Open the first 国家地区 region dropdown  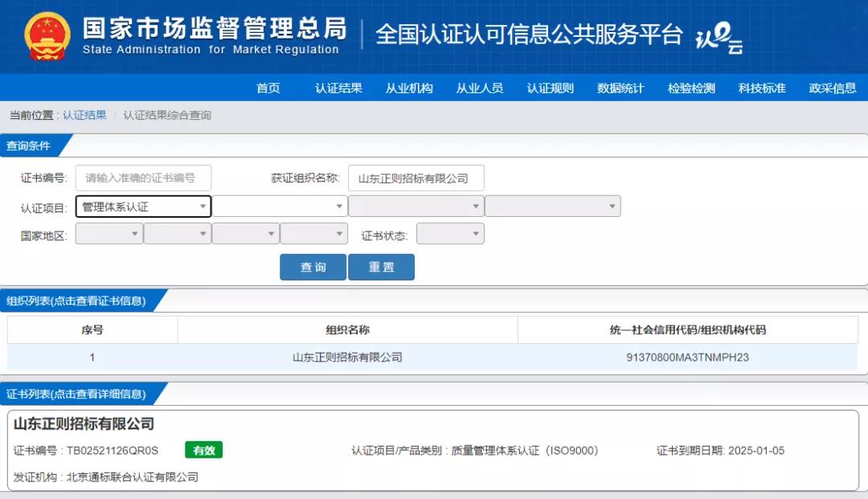[x=108, y=233]
